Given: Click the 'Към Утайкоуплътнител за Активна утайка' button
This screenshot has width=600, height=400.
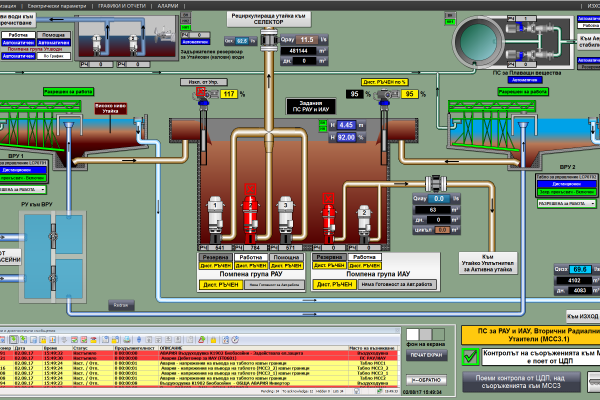Looking at the screenshot, I should (488, 263).
